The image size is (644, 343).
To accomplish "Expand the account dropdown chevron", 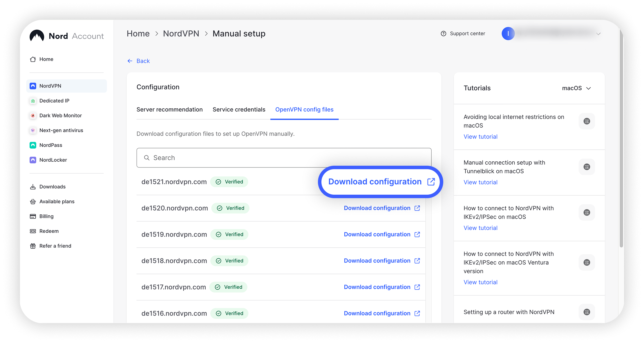I will 598,34.
